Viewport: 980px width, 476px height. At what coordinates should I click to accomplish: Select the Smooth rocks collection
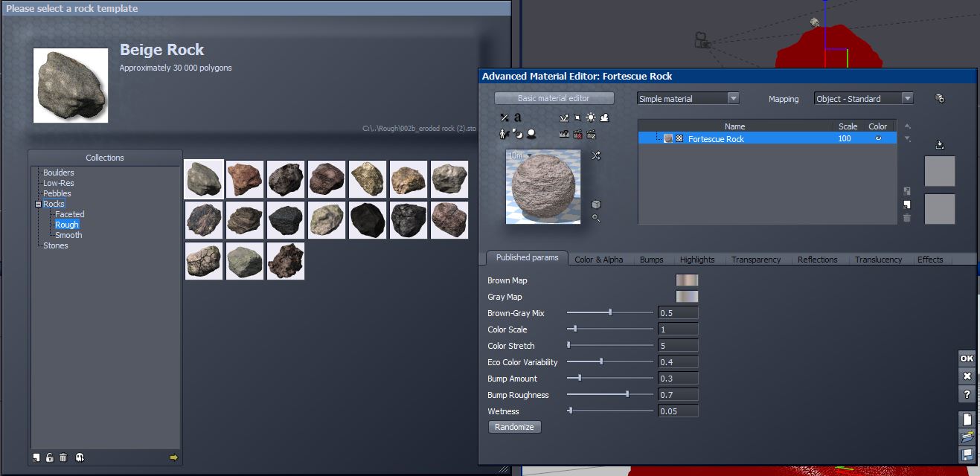[x=68, y=235]
